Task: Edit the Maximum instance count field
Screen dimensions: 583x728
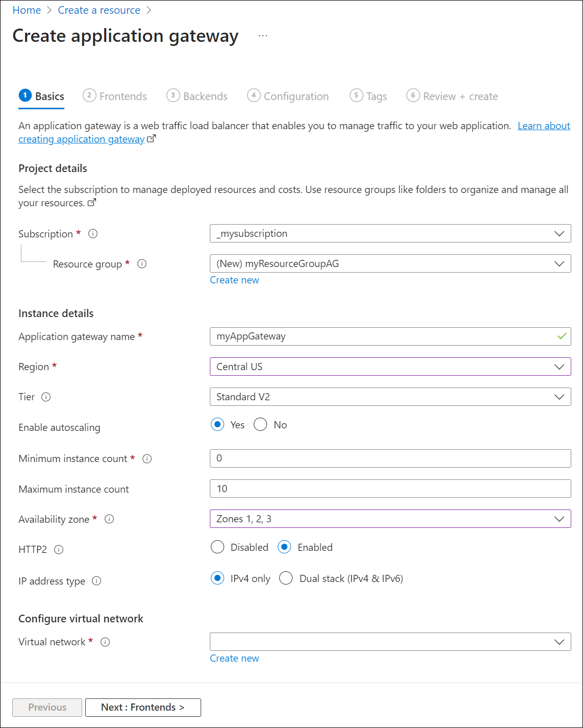Action: click(x=390, y=489)
